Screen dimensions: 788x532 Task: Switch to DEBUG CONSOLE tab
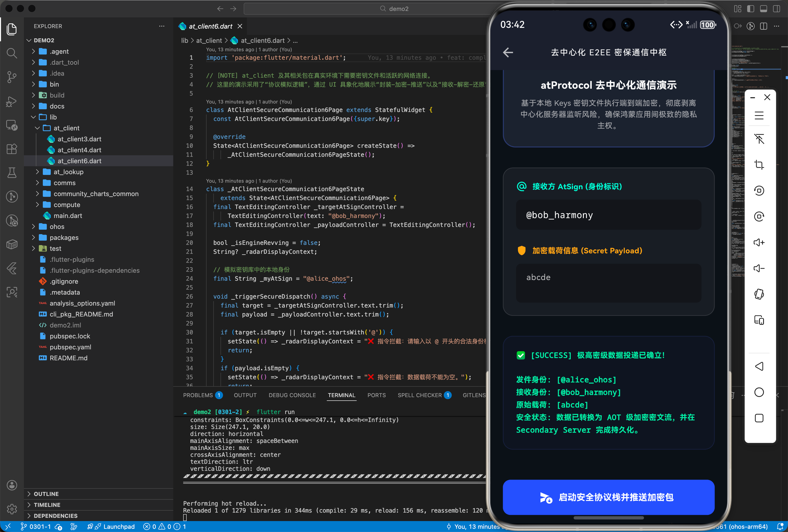coord(292,395)
